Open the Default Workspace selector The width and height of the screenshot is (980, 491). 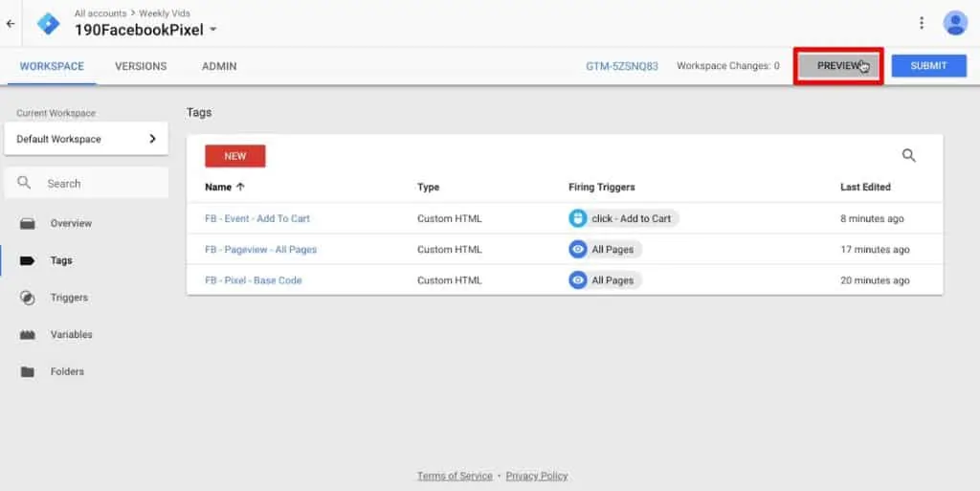tap(86, 139)
